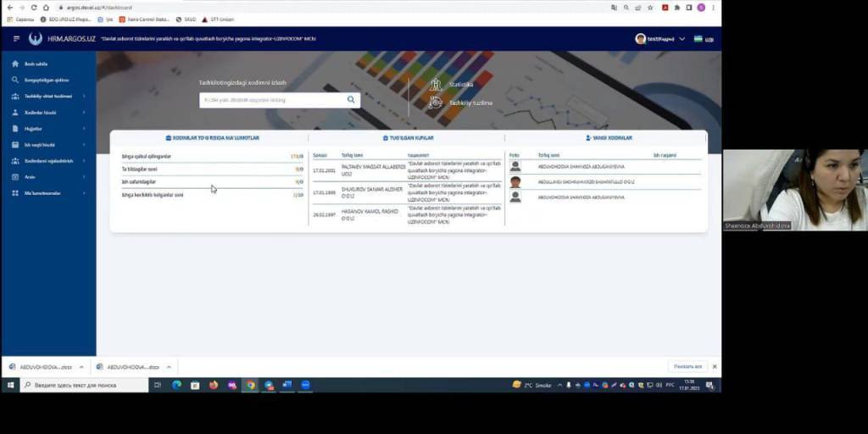Image resolution: width=868 pixels, height=434 pixels.
Task: Expand the Tashkiliy-shtat tuzilmasi sidebar section
Action: click(84, 96)
